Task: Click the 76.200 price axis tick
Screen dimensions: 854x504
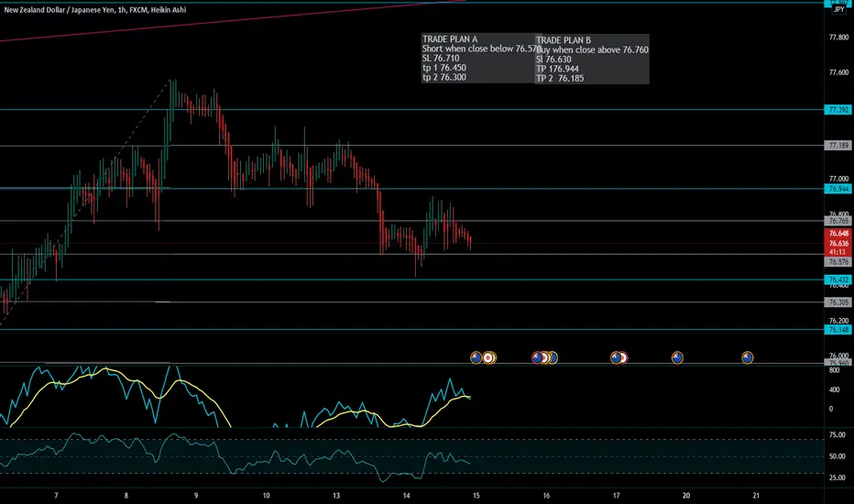Action: pos(838,321)
